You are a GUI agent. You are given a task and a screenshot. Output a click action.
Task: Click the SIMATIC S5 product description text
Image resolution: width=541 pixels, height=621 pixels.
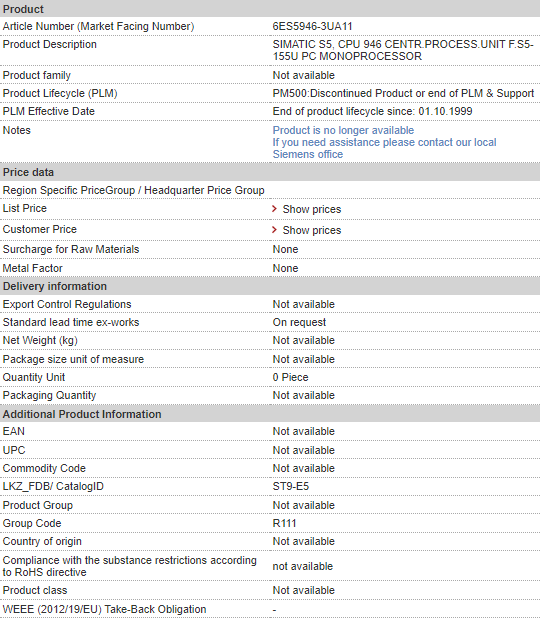tap(403, 50)
